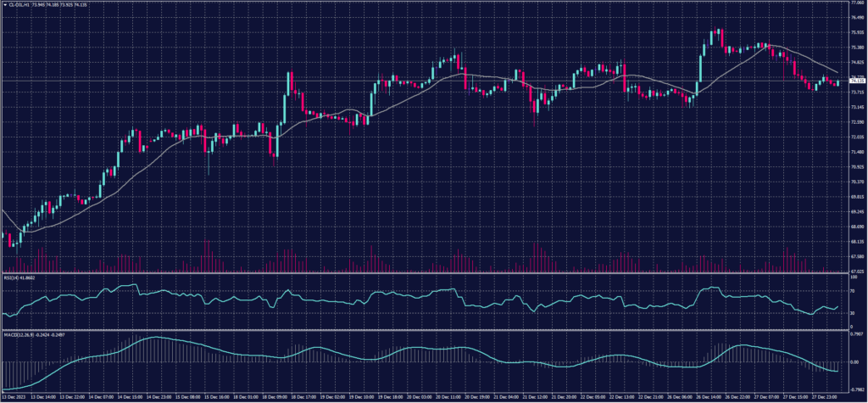
Task: Click the CL-OIL,H1 symbol title
Action: (20, 3)
